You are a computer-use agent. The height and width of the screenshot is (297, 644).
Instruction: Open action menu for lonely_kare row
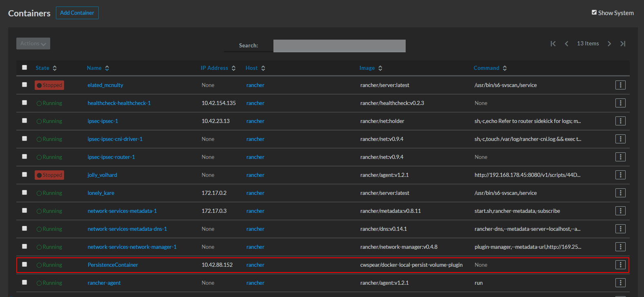click(620, 193)
